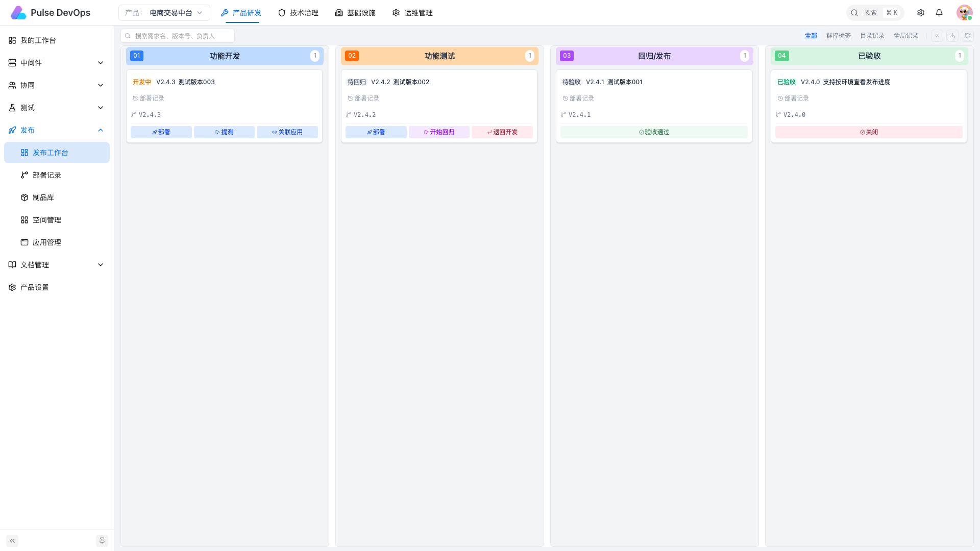Open 产品设置 in sidebar
This screenshot has width=980, height=551.
click(x=57, y=287)
